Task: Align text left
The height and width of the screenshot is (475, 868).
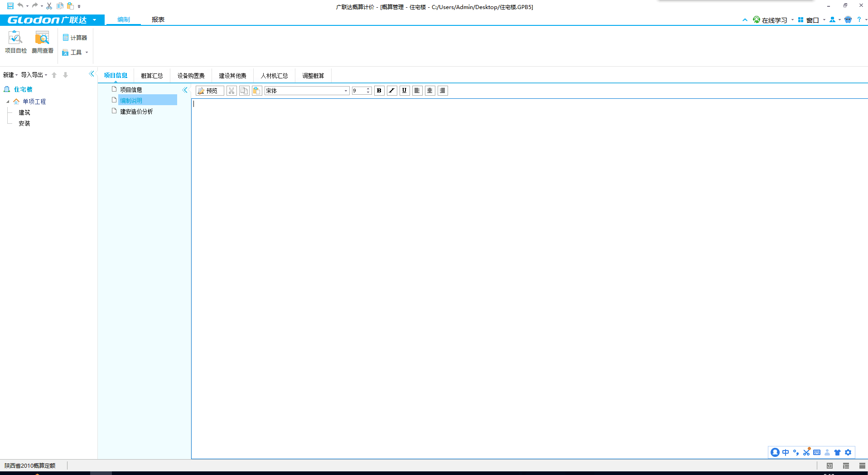Action: point(417,91)
